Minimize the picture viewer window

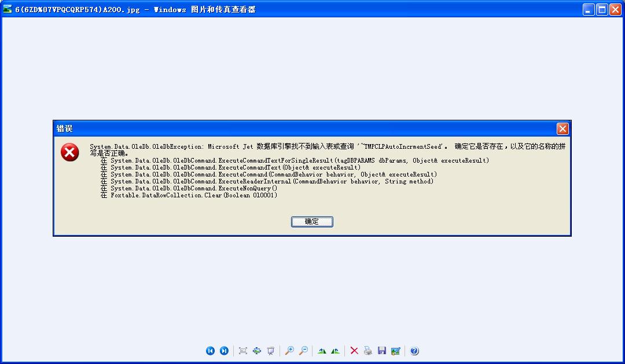click(589, 10)
